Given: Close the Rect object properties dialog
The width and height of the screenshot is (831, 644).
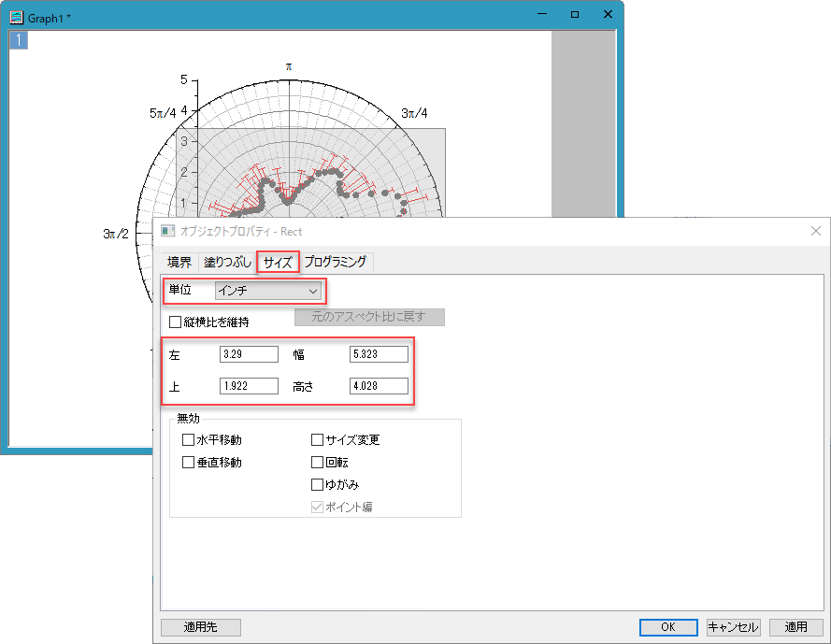Looking at the screenshot, I should coord(816,231).
